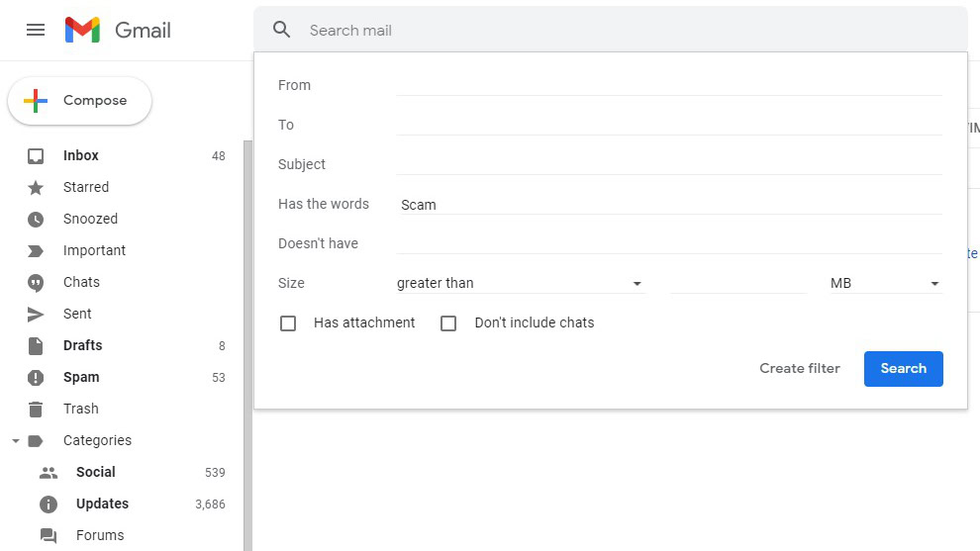Screen dimensions: 980x551
Task: Click the magnifying glass search icon
Action: coord(282,30)
